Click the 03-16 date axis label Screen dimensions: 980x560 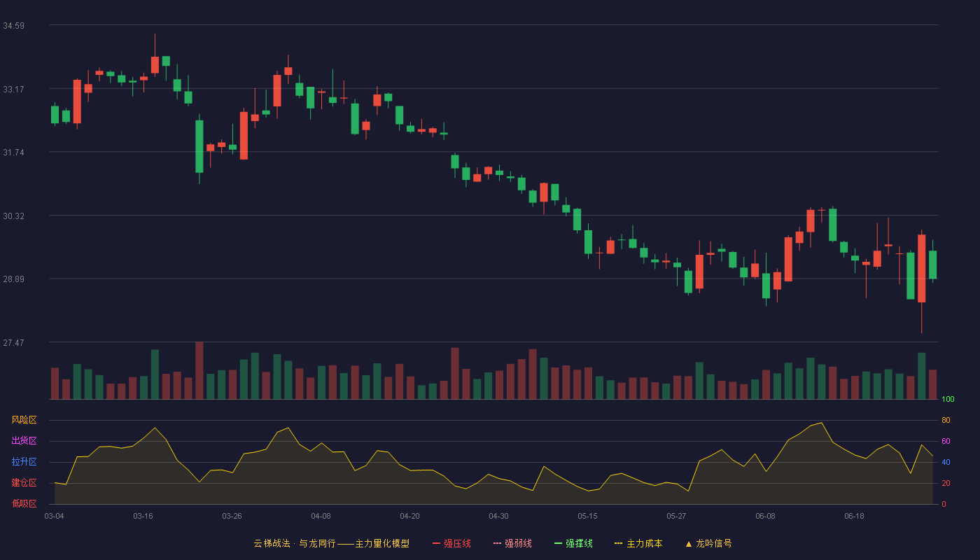143,516
